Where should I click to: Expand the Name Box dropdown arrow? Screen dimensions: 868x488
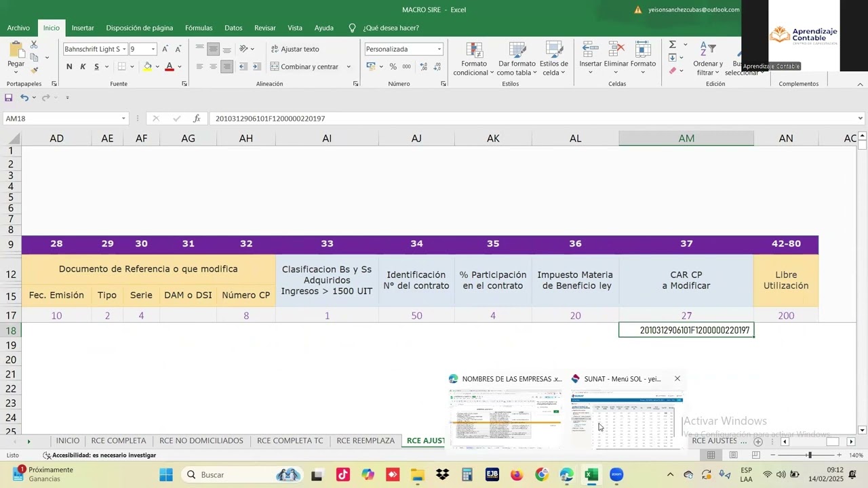pyautogui.click(x=123, y=119)
